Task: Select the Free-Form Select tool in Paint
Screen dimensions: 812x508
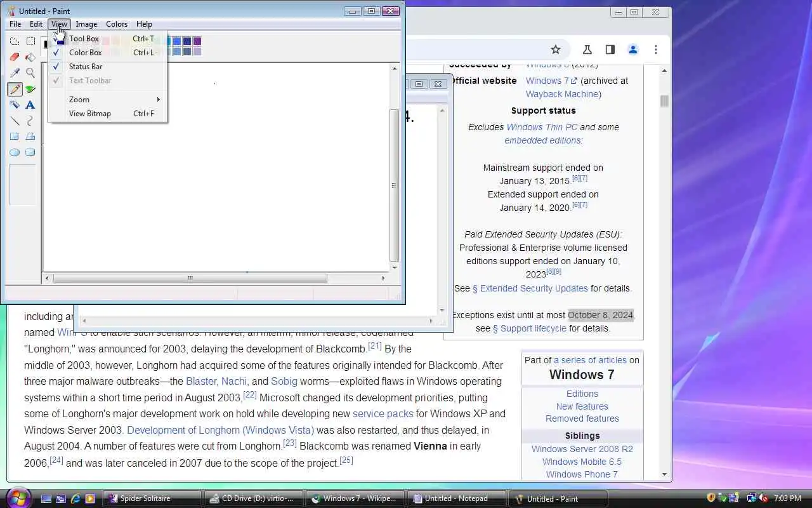Action: pyautogui.click(x=15, y=41)
